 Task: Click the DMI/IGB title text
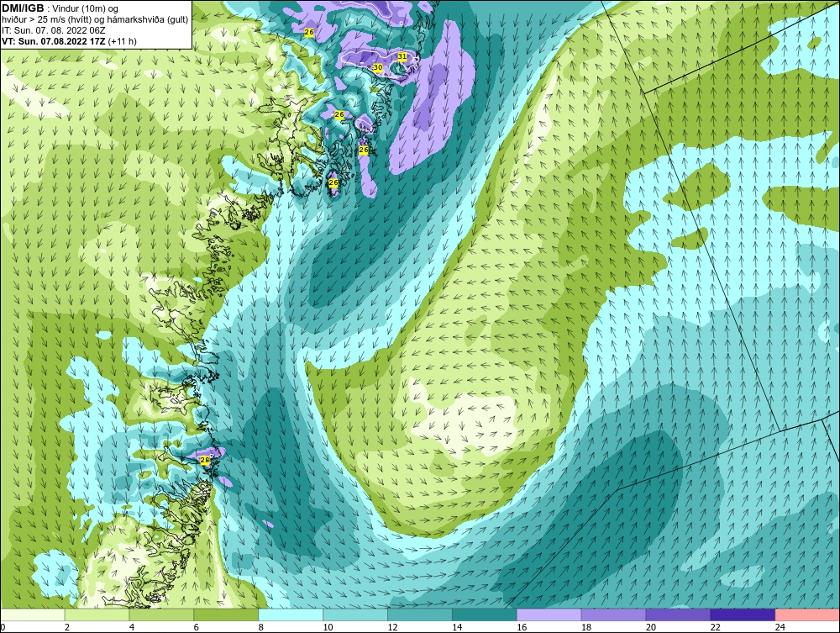click(23, 8)
